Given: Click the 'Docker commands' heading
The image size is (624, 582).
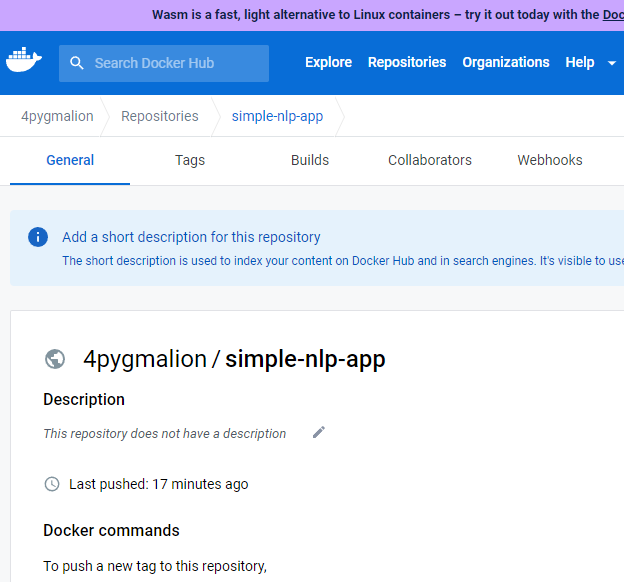Looking at the screenshot, I should click(x=111, y=531).
